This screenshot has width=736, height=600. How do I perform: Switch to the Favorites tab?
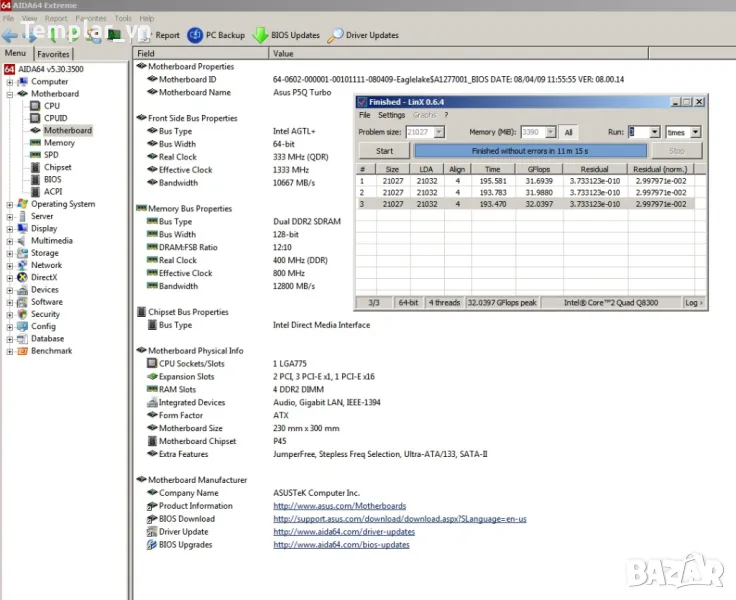coord(54,54)
